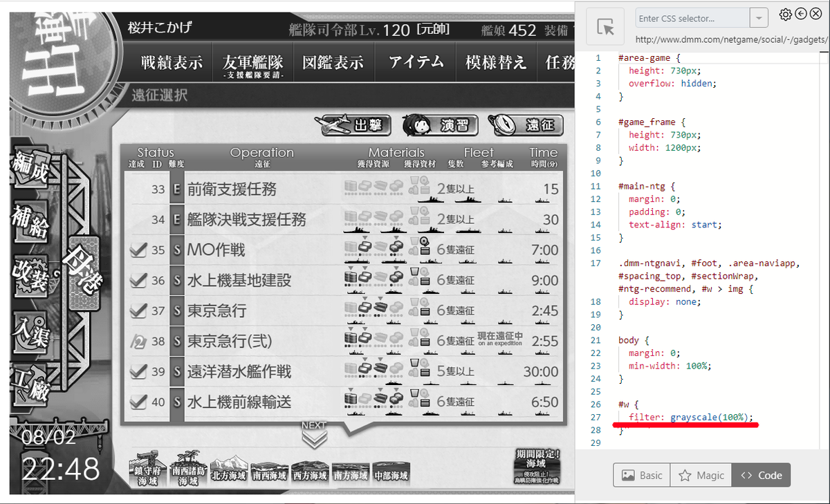Close the CSS editor panel X icon
The width and height of the screenshot is (830, 504).
point(815,15)
